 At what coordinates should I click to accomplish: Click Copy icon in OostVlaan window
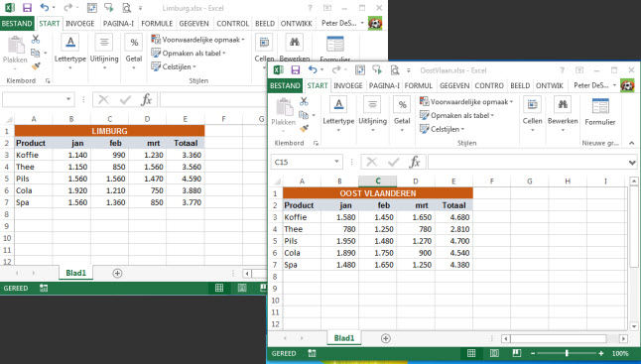coord(304,115)
